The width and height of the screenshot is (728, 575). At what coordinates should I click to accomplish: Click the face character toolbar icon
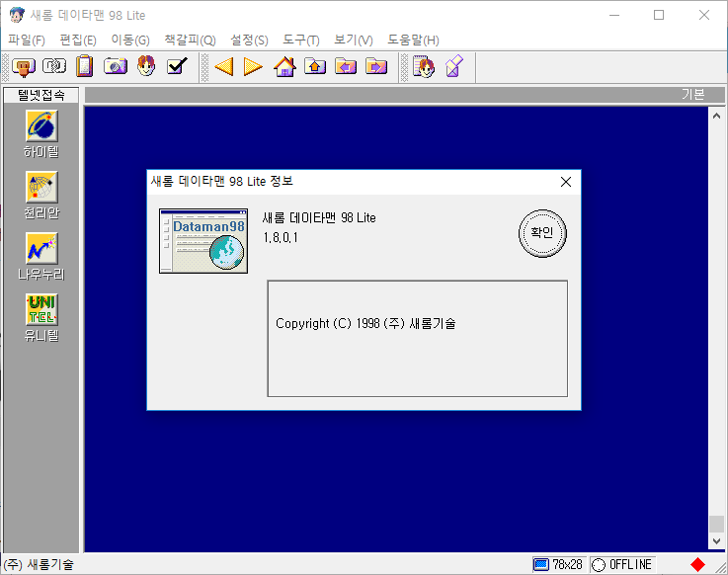(x=146, y=66)
